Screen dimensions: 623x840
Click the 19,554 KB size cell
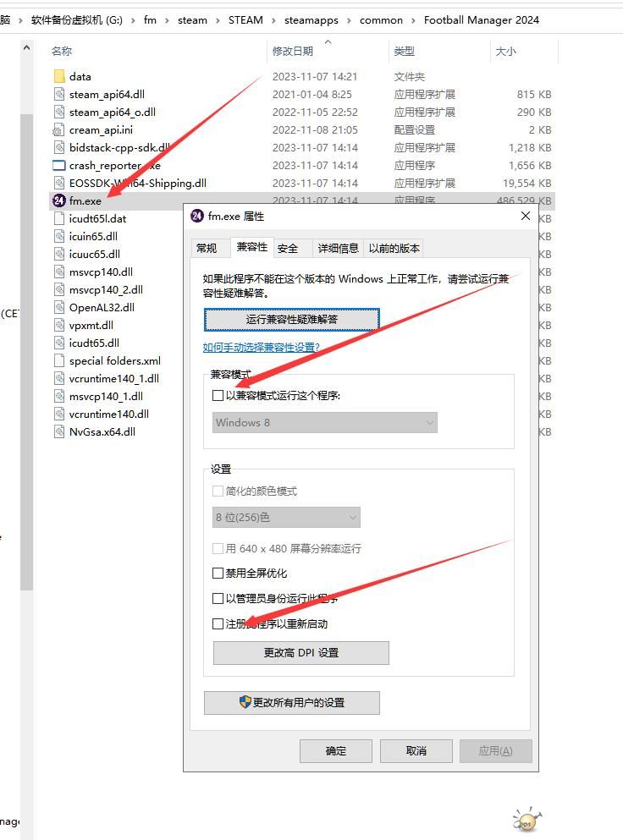click(527, 183)
